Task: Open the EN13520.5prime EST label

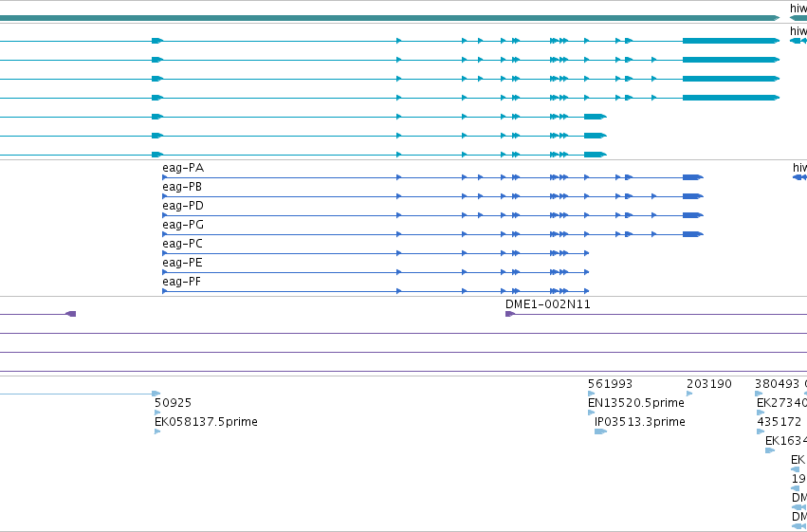Action: coord(636,403)
